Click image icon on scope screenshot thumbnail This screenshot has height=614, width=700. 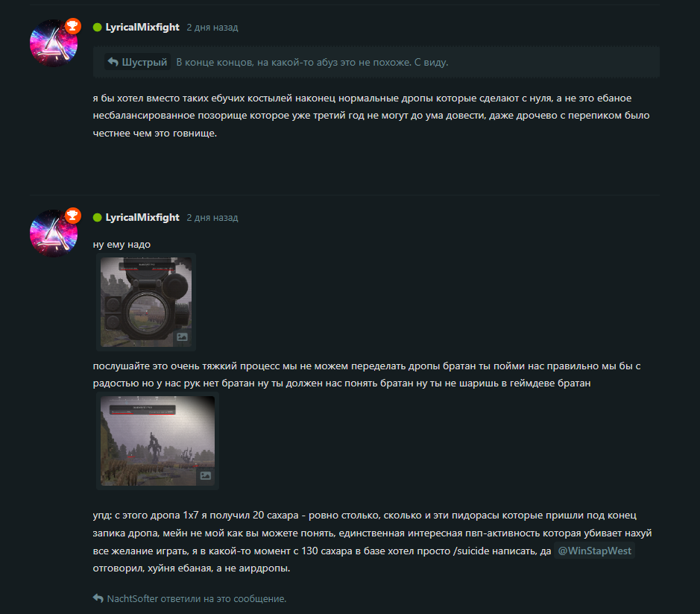click(182, 337)
